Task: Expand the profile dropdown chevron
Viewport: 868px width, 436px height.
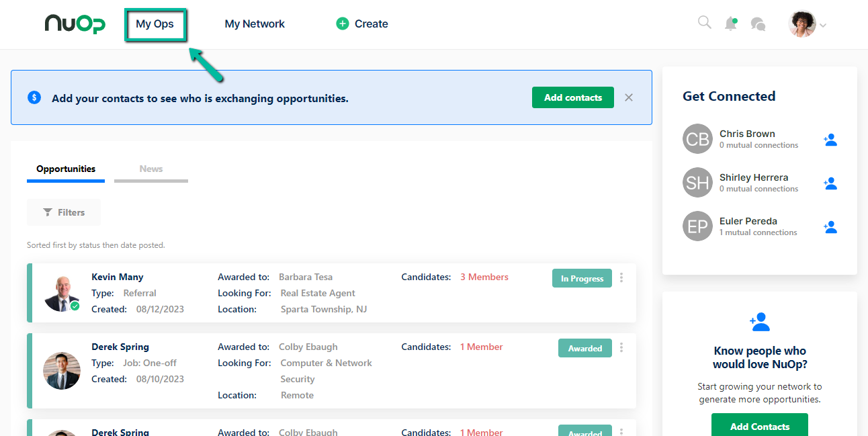Action: click(x=823, y=26)
